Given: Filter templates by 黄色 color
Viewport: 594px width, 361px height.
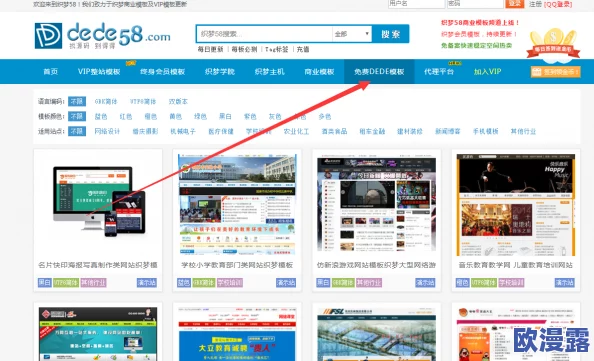Looking at the screenshot, I should (x=175, y=116).
